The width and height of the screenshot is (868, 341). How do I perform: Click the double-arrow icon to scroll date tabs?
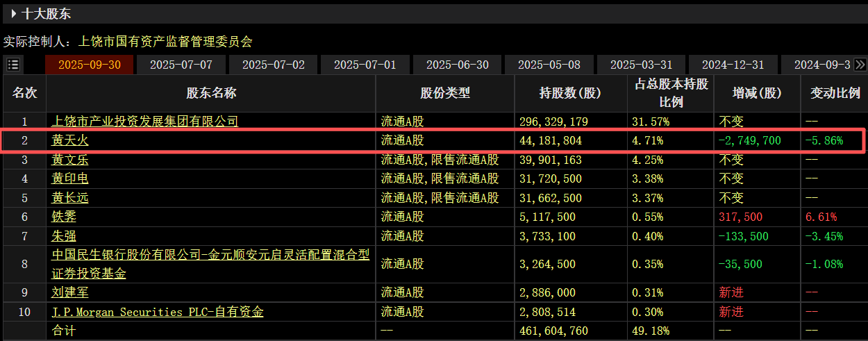860,65
